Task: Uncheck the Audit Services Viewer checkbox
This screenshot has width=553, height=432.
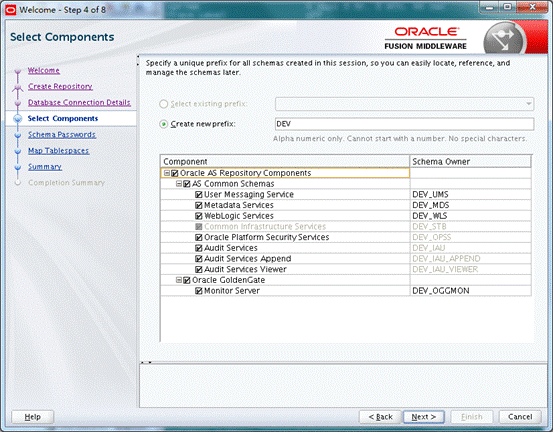Action: [x=199, y=269]
